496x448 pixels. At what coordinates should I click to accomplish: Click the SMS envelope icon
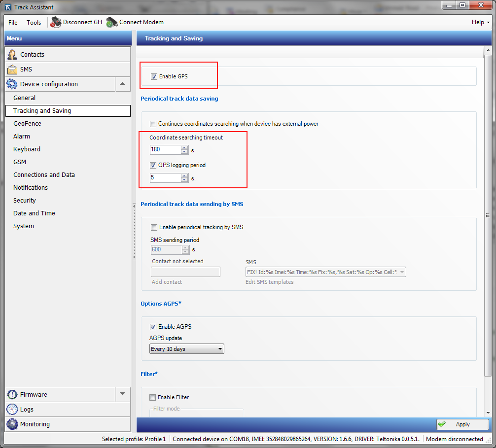(12, 69)
